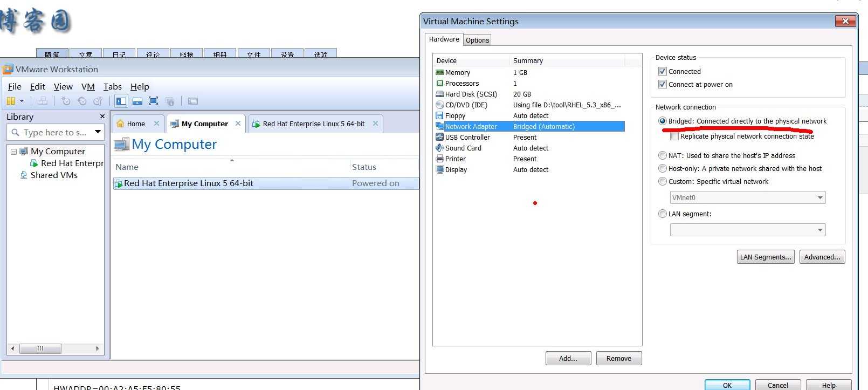Click the yellow Suspend VM toolbar icon
The width and height of the screenshot is (868, 390).
(x=11, y=101)
